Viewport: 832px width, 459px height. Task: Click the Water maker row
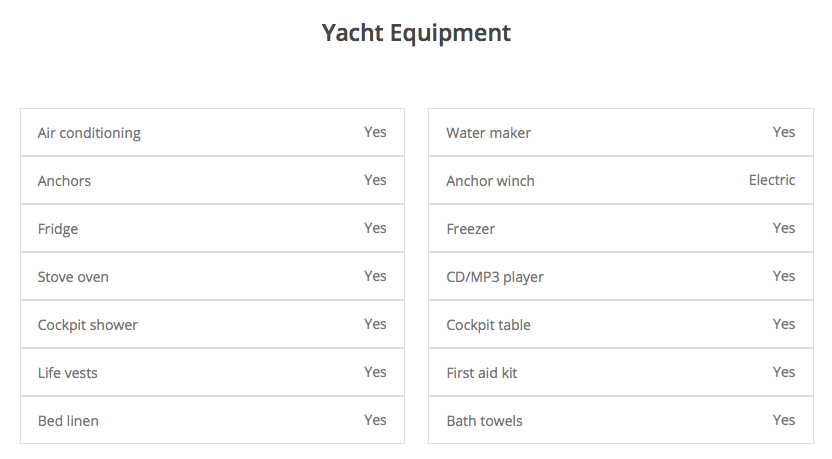pyautogui.click(x=621, y=132)
